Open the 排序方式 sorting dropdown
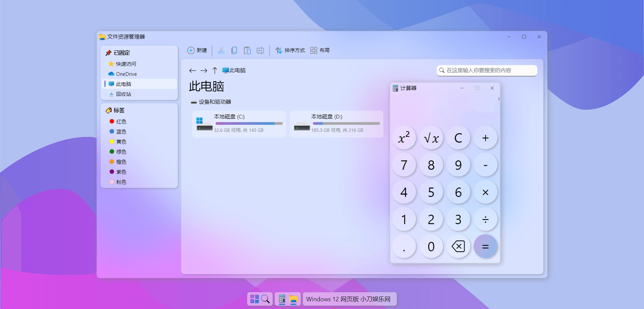The width and height of the screenshot is (644, 309). click(x=290, y=50)
